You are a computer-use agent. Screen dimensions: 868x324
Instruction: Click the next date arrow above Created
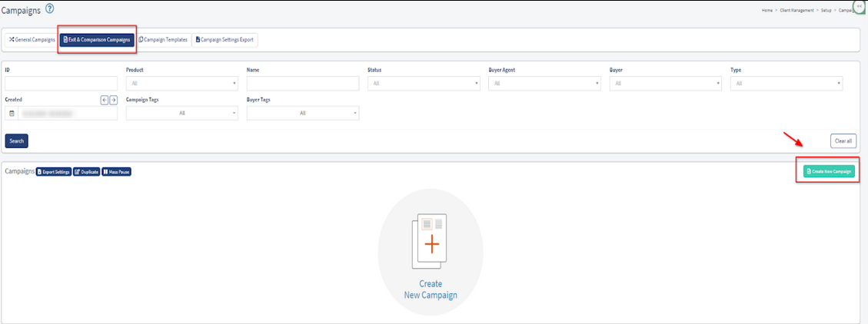pos(113,100)
